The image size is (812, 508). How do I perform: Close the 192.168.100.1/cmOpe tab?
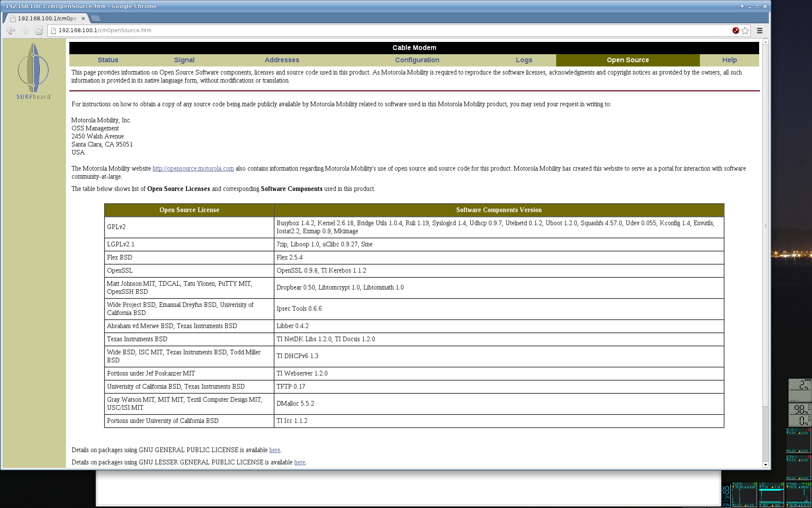coord(83,19)
